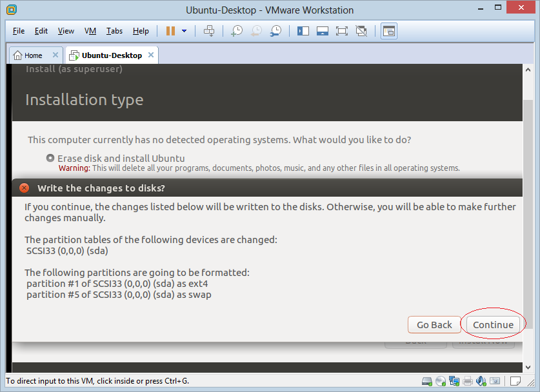Image resolution: width=540 pixels, height=392 pixels.
Task: Open the Edit menu
Action: [x=41, y=31]
